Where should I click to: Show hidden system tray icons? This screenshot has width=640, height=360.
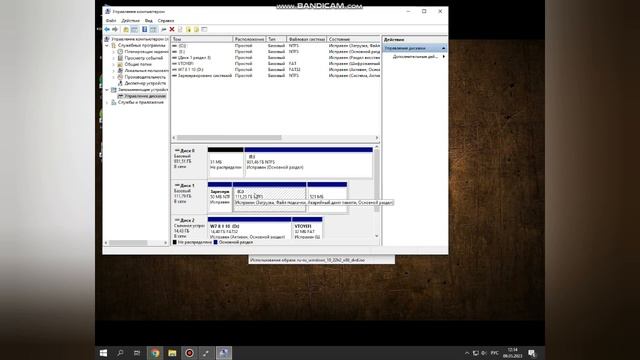coord(467,353)
